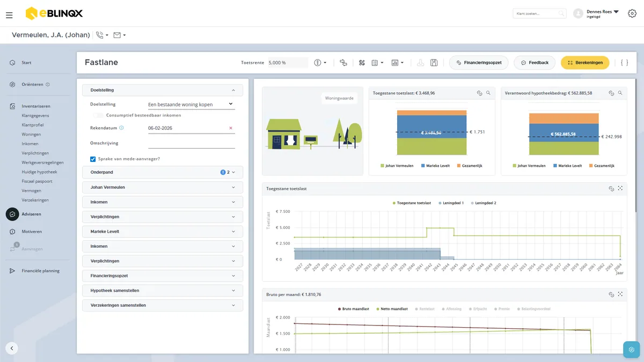Image resolution: width=644 pixels, height=362 pixels.
Task: Expand the Hypotheek samenstellen section
Action: click(163, 291)
